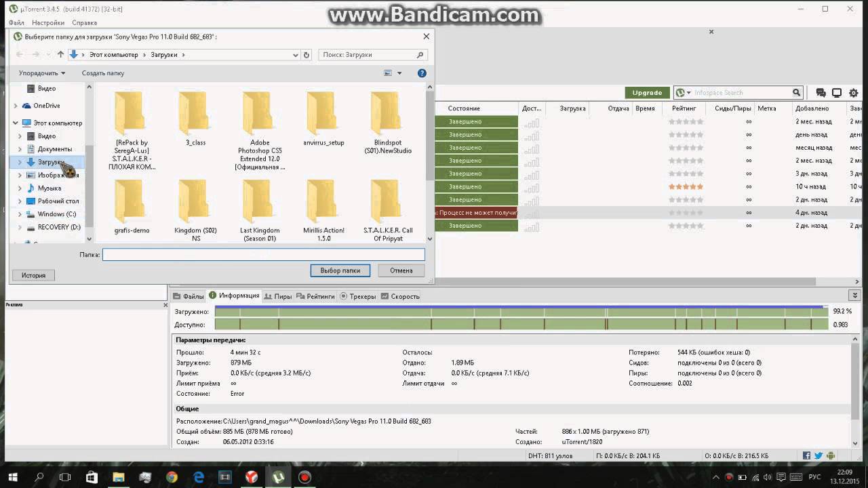
Task: Open the address bar path history dropdown
Action: pos(296,55)
